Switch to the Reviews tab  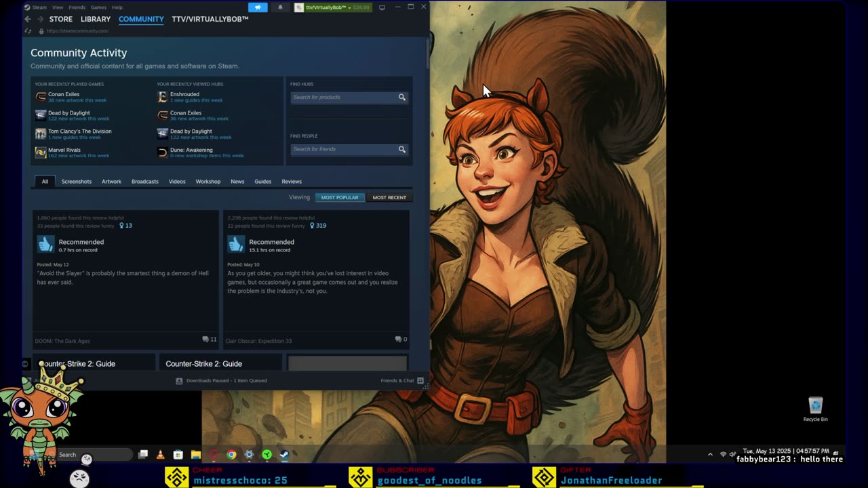click(292, 182)
